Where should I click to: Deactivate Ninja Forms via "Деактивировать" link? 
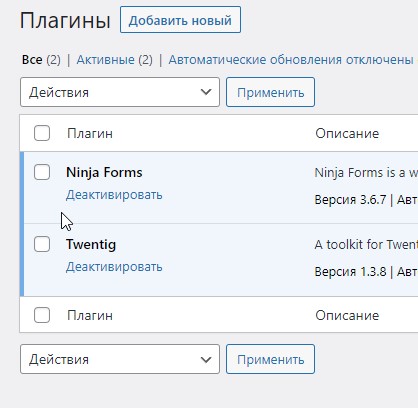point(114,195)
